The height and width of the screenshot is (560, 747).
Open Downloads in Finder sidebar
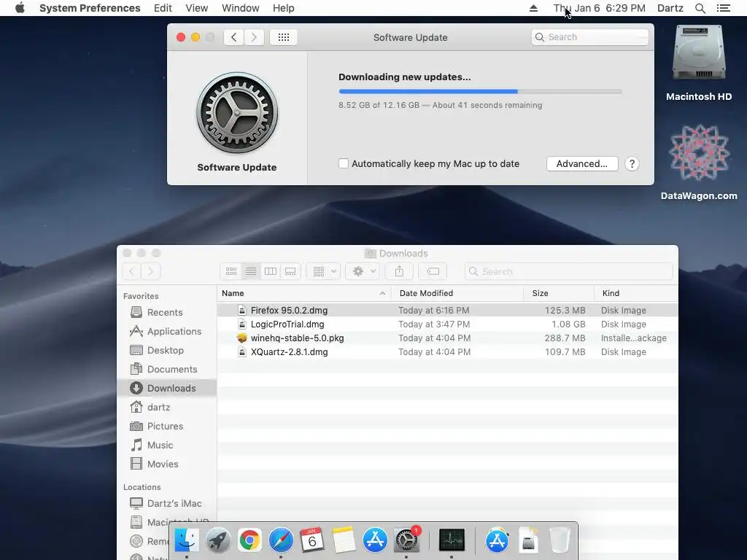click(x=167, y=388)
